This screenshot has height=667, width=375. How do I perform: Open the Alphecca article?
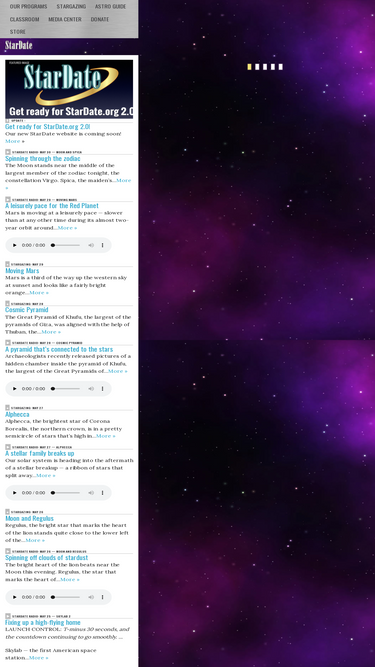(17, 414)
